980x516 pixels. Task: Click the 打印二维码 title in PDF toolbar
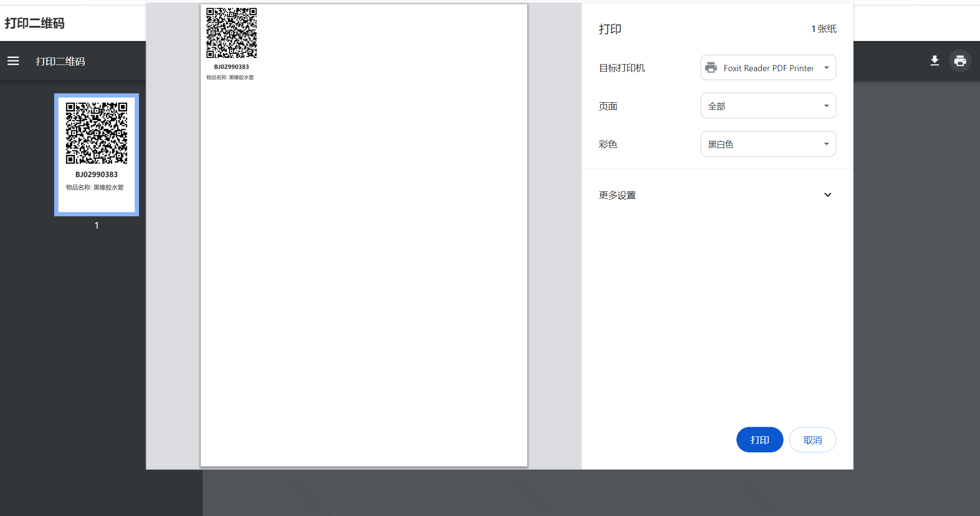click(60, 61)
